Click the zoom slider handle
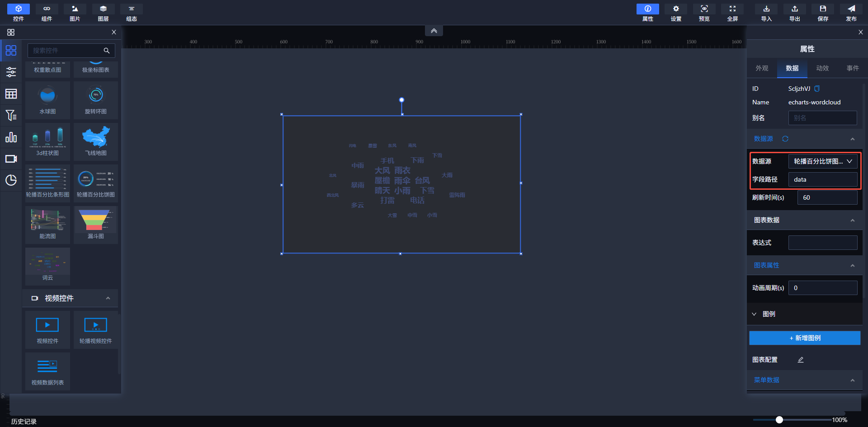This screenshot has height=427, width=868. (779, 420)
